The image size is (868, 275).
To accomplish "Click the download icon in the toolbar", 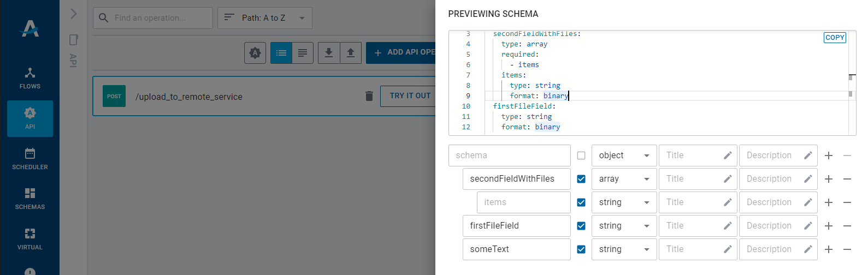I will point(329,53).
